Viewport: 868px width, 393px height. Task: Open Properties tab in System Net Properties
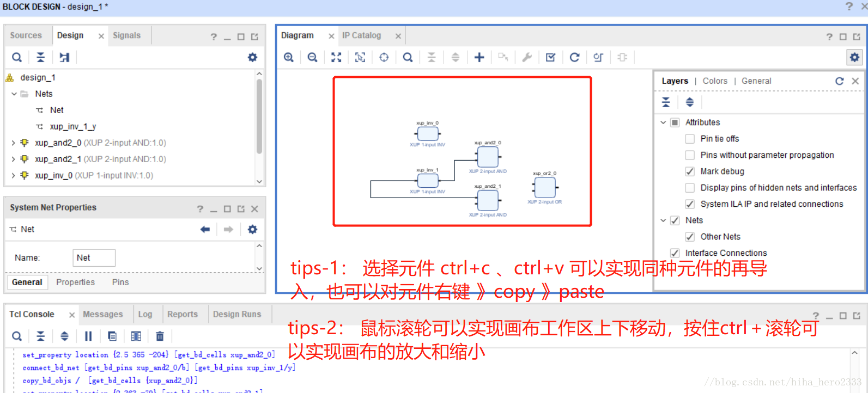tap(75, 282)
